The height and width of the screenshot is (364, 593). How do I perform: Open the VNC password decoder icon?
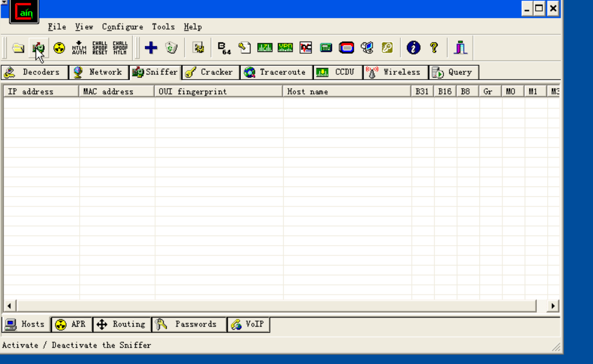coord(306,48)
